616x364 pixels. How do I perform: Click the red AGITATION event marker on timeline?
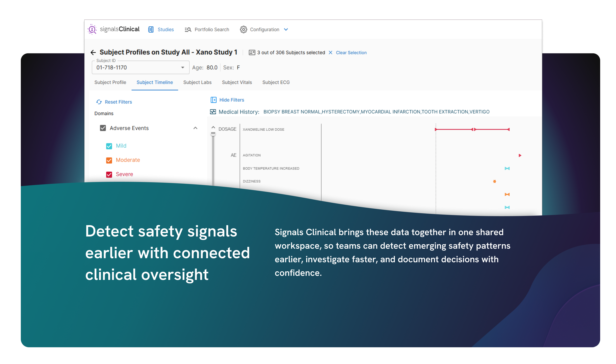pyautogui.click(x=520, y=155)
